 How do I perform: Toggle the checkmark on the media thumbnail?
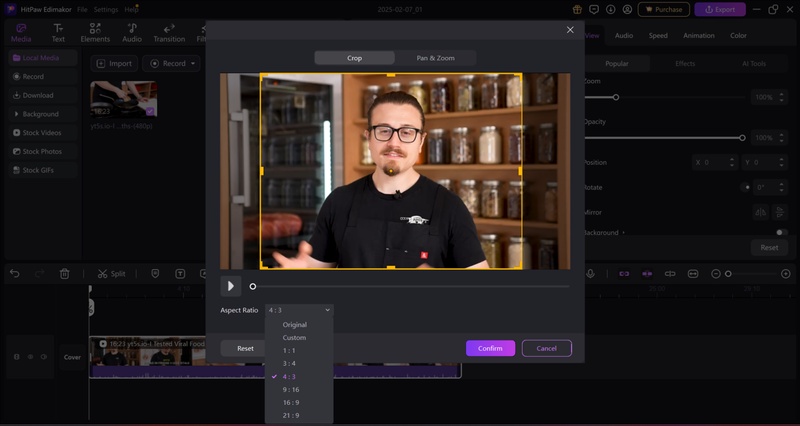[150, 111]
